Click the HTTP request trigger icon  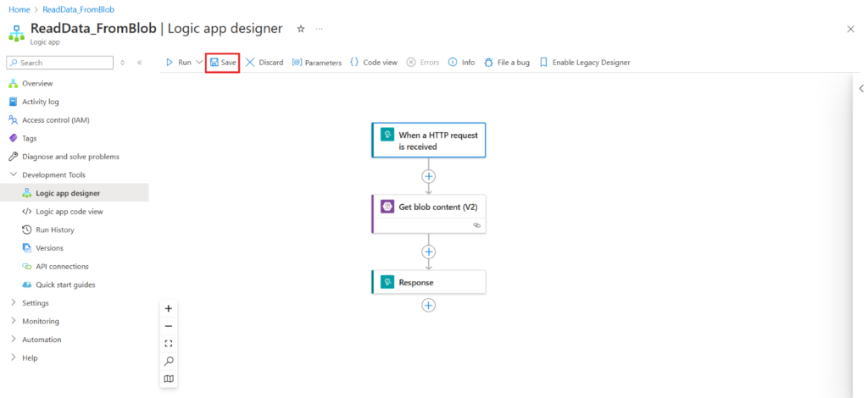[x=387, y=135]
